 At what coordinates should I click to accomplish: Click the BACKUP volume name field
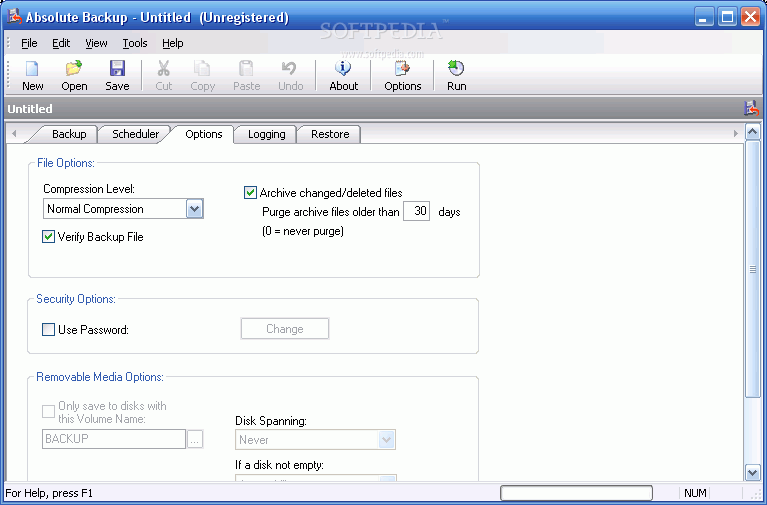(x=114, y=439)
